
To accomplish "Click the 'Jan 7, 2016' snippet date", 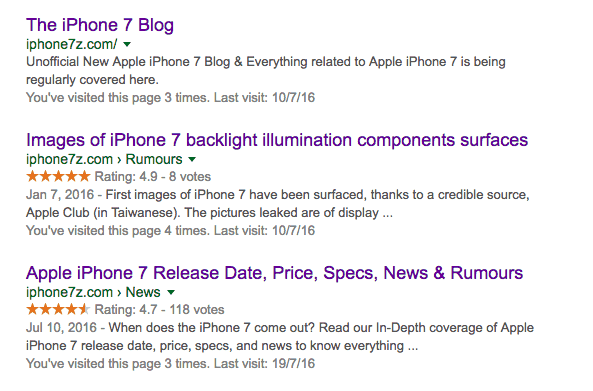I will pos(60,195).
